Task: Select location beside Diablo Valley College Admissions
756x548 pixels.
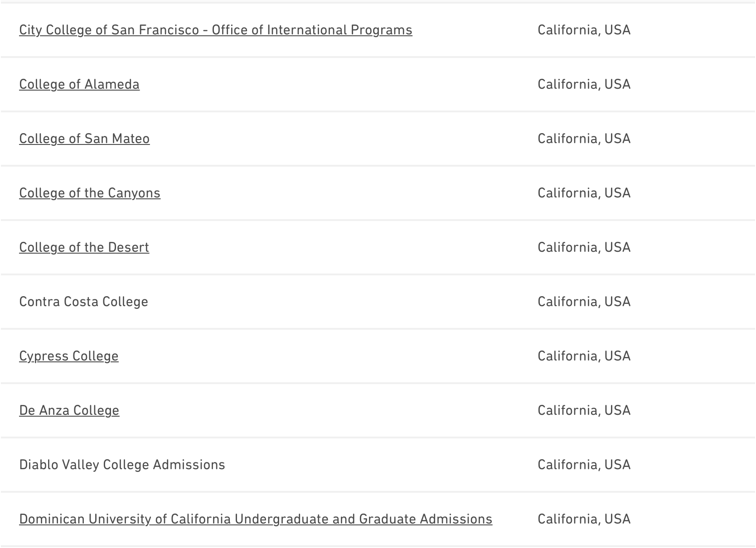Action: (584, 465)
